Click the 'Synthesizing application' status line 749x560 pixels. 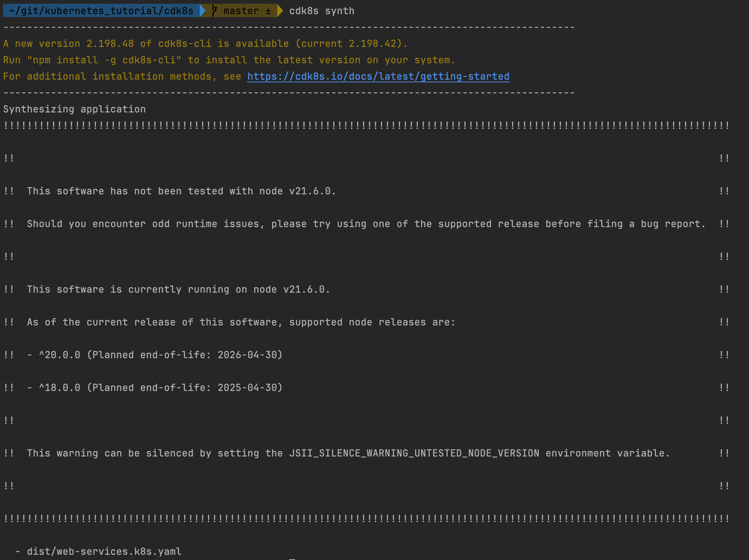(75, 109)
